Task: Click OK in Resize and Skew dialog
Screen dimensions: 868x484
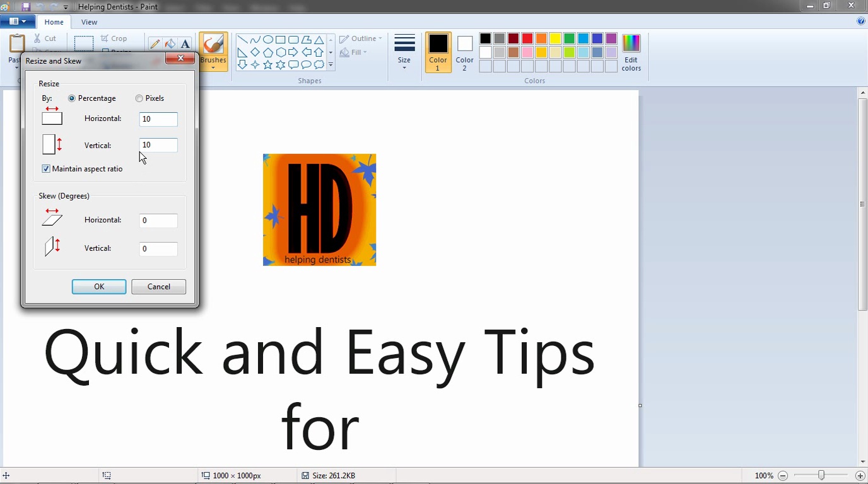Action: tap(98, 286)
